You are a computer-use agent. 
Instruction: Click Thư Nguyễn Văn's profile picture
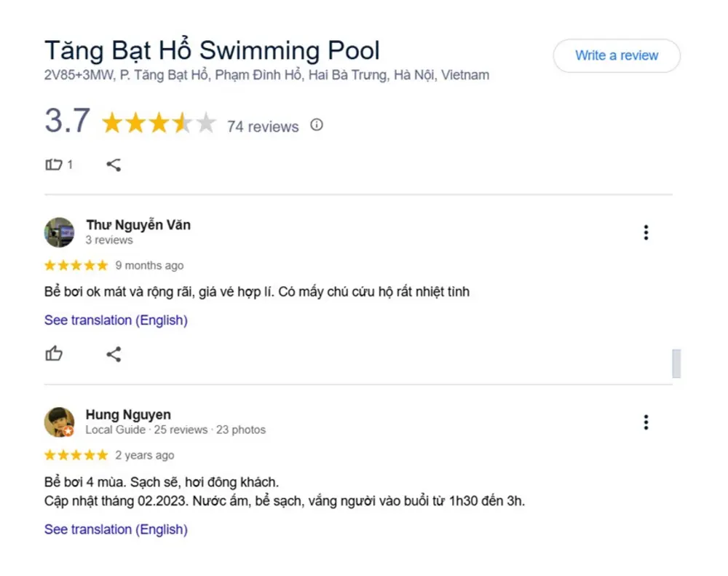tap(59, 232)
